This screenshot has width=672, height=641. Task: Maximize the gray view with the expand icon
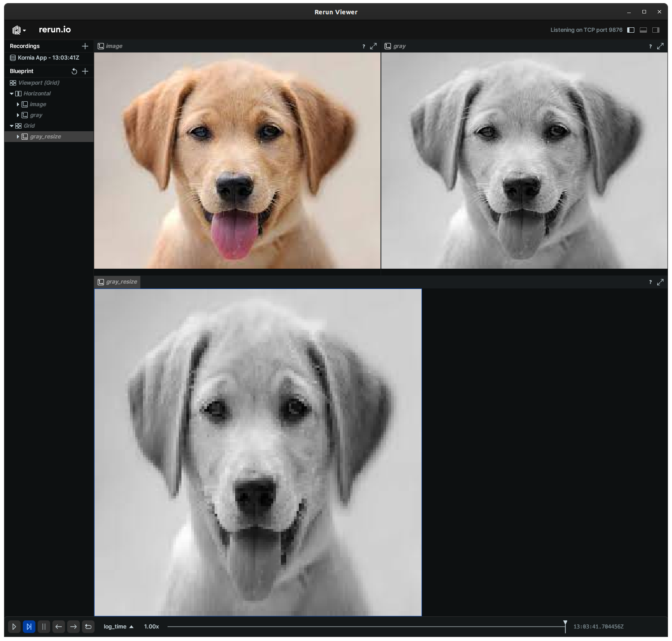(661, 46)
